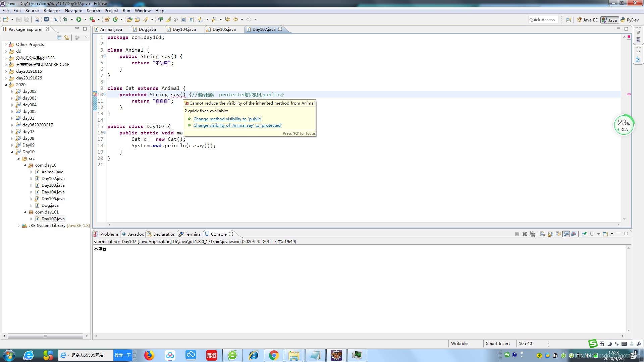Toggle Word Wrap in Console
Viewport: 644px width, 362px height.
click(x=558, y=234)
